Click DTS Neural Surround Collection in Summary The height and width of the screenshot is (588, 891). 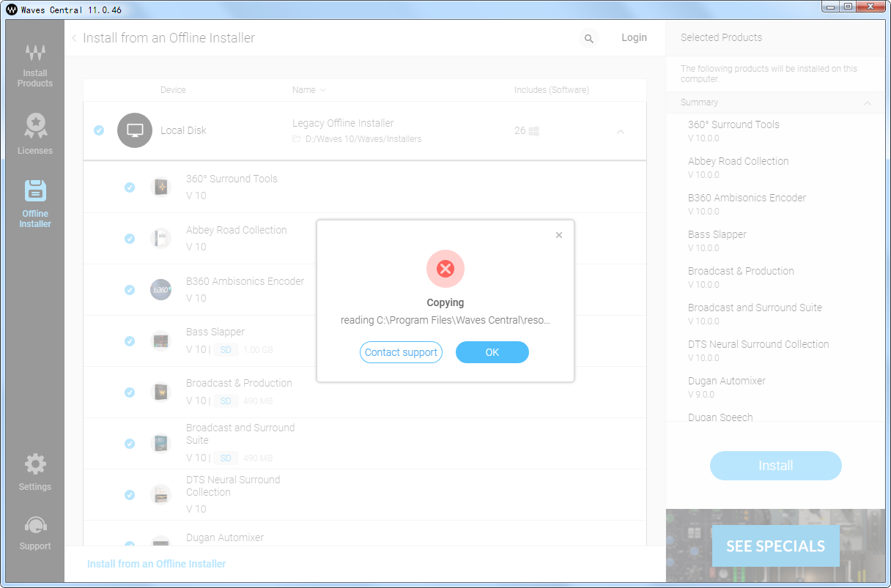pos(758,344)
